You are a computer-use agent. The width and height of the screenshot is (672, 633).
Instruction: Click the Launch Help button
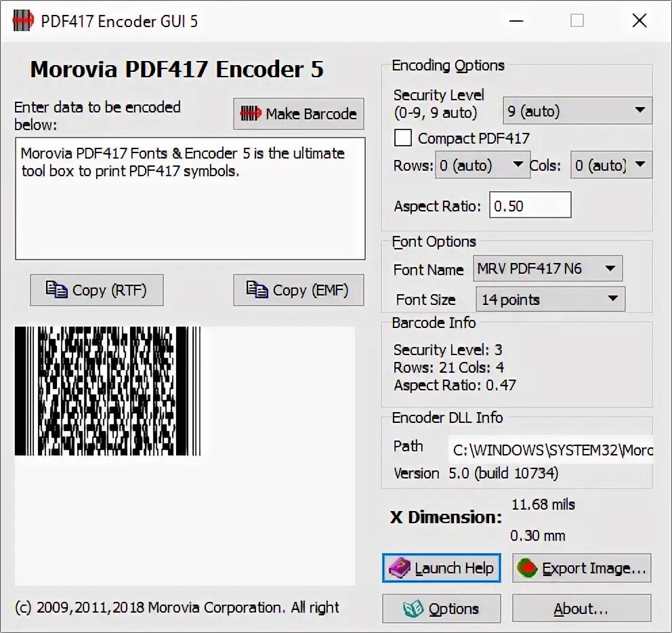(442, 568)
